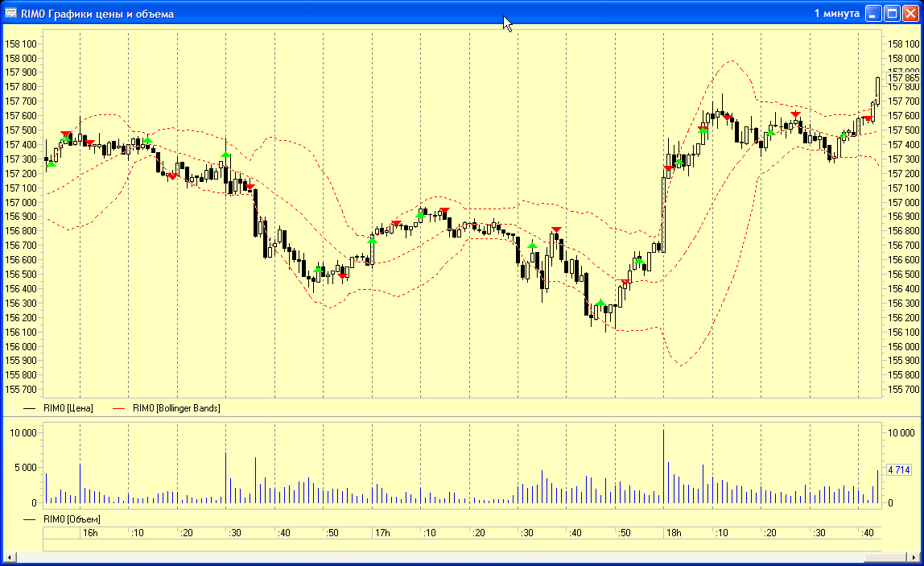Select the "RIM0 [Bollinger Bands]" legend entry
The height and width of the screenshot is (566, 924).
click(x=176, y=408)
